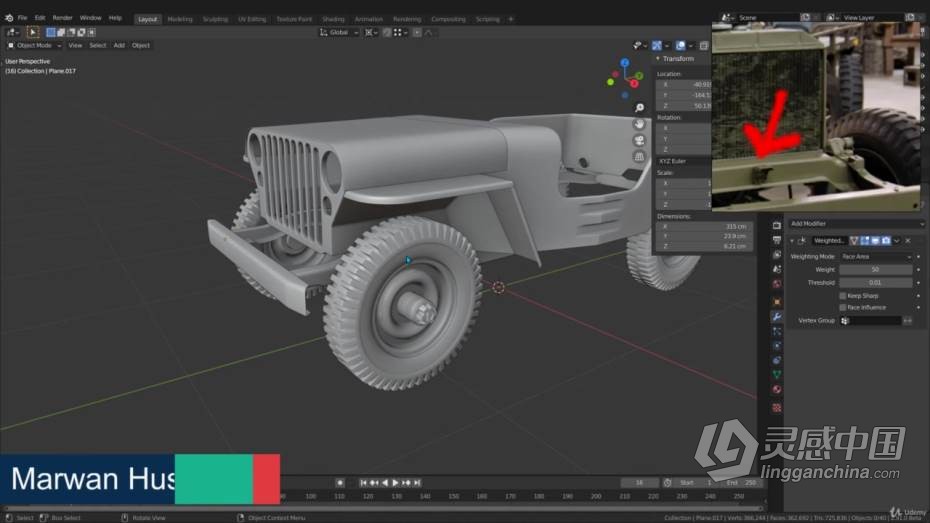Image resolution: width=930 pixels, height=523 pixels.
Task: Switch to the UV Editing workspace tab
Action: pyautogui.click(x=252, y=19)
